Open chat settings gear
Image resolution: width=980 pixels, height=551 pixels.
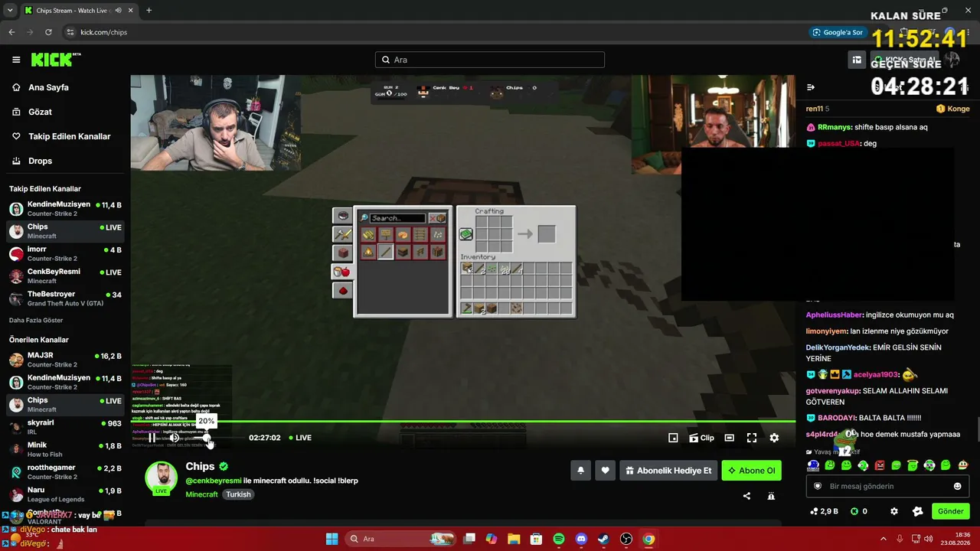pos(893,511)
